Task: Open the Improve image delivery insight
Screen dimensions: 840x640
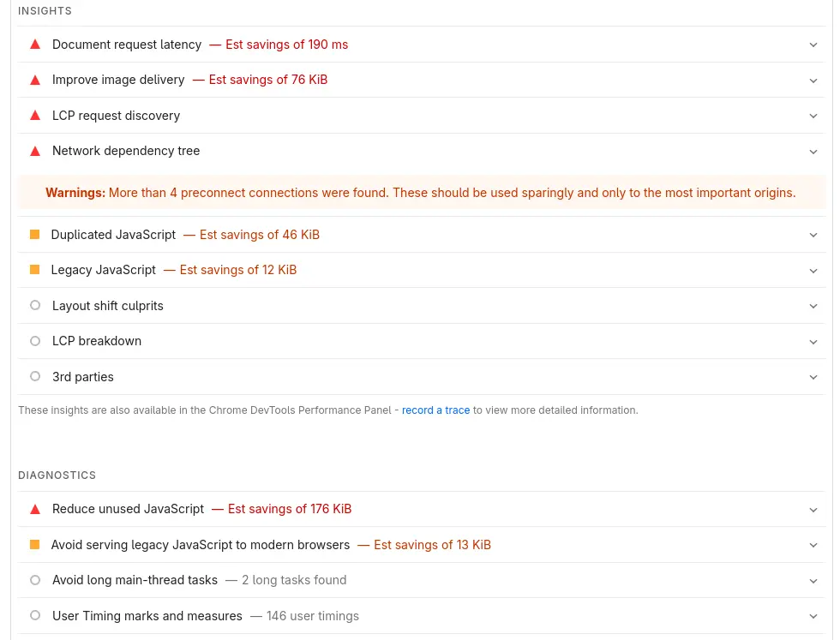Action: 118,80
